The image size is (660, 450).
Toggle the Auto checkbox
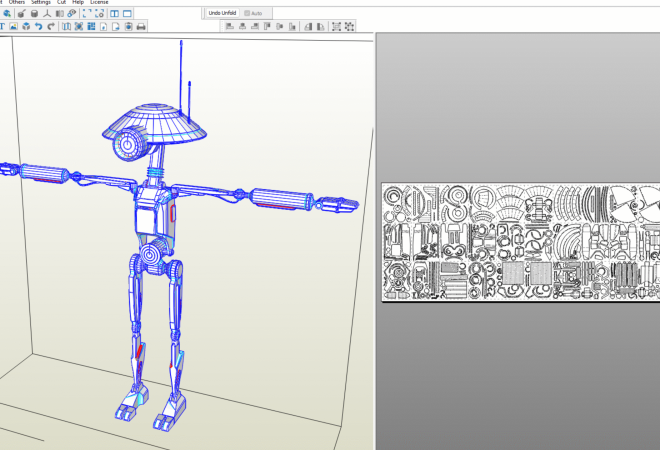click(x=247, y=12)
